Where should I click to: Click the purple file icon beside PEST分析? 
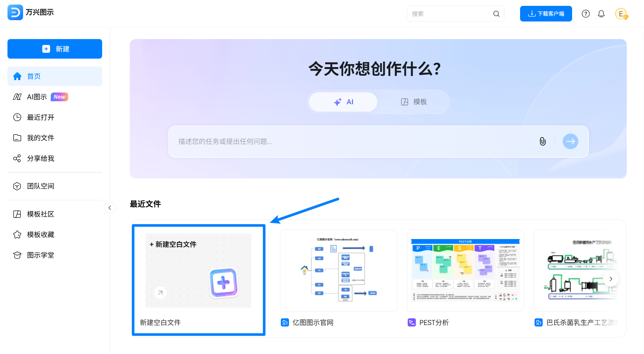click(x=411, y=322)
